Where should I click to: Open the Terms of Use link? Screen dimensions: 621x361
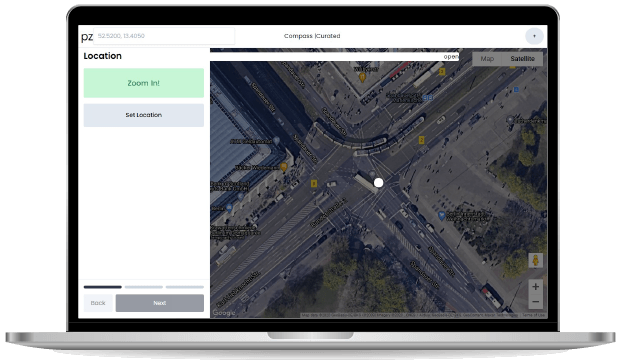[x=533, y=315]
